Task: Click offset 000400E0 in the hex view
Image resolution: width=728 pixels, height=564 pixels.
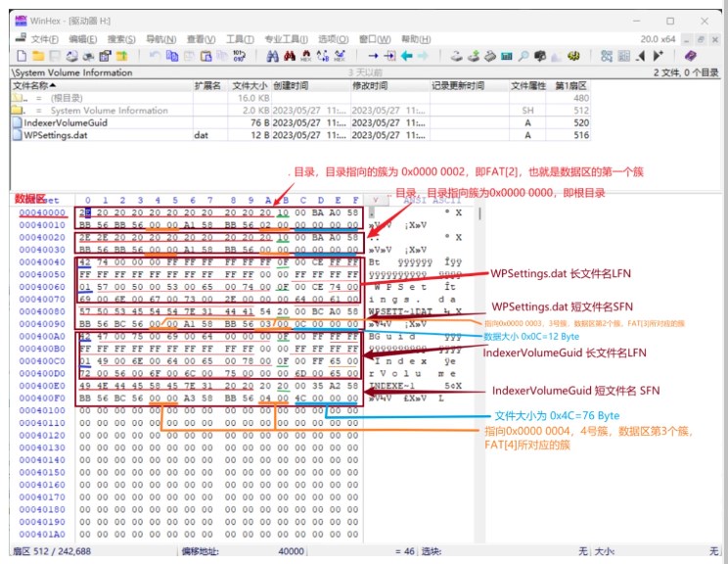Action: click(x=42, y=386)
